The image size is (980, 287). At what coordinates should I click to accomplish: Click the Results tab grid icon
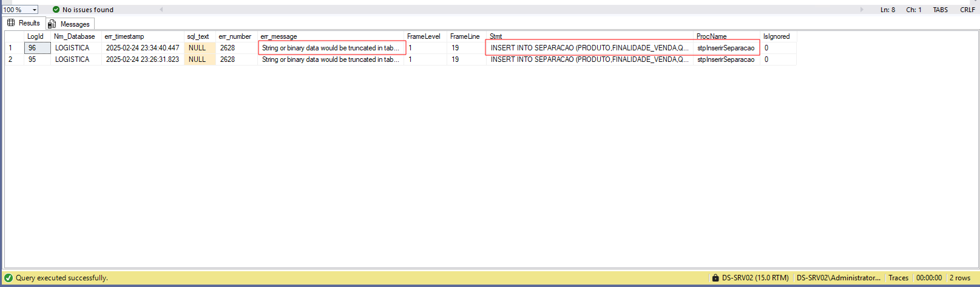point(11,23)
